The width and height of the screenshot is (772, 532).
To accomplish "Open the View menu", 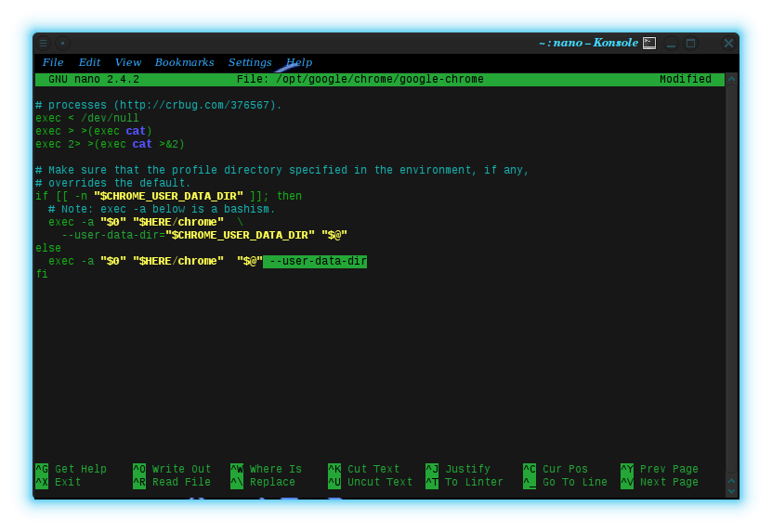I will (128, 62).
